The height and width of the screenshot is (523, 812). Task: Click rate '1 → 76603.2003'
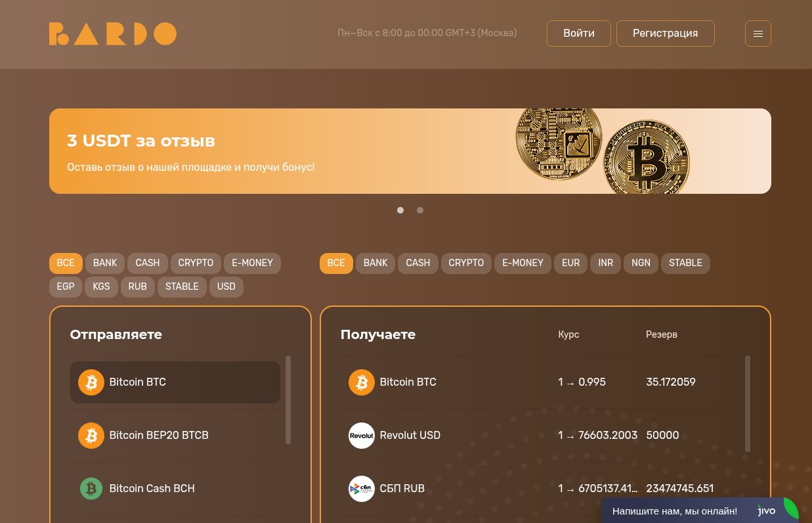(598, 436)
